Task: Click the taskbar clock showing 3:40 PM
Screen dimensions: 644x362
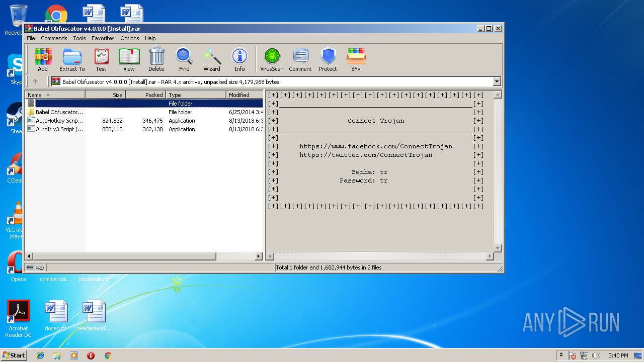Action: (x=618, y=355)
